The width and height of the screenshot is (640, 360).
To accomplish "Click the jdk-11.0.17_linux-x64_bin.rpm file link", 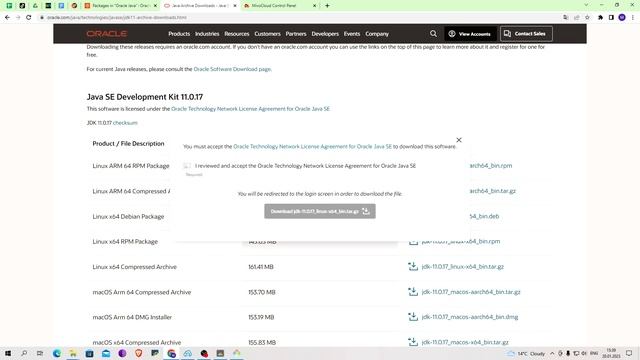I will (x=461, y=241).
